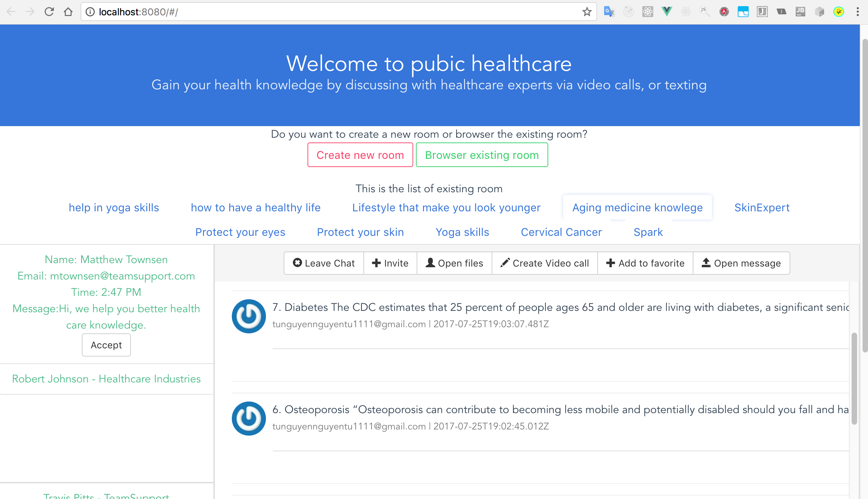Invite someone to the chat
The width and height of the screenshot is (868, 499).
[390, 263]
